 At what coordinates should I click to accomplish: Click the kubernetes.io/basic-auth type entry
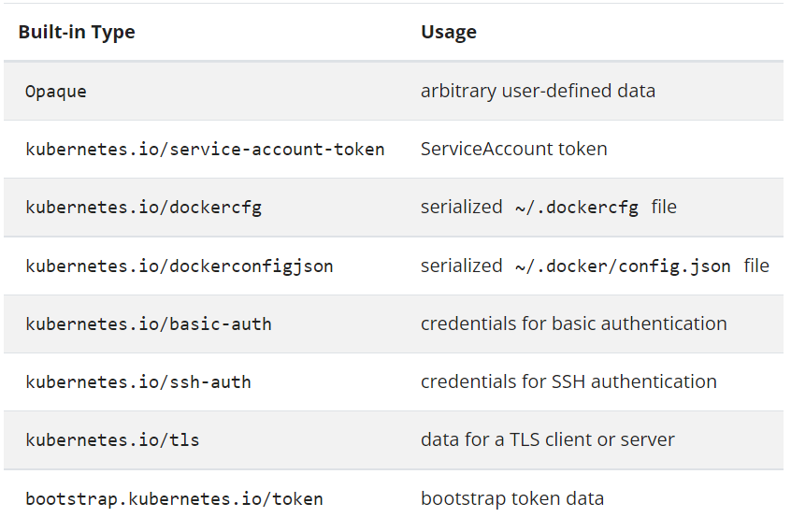click(149, 324)
